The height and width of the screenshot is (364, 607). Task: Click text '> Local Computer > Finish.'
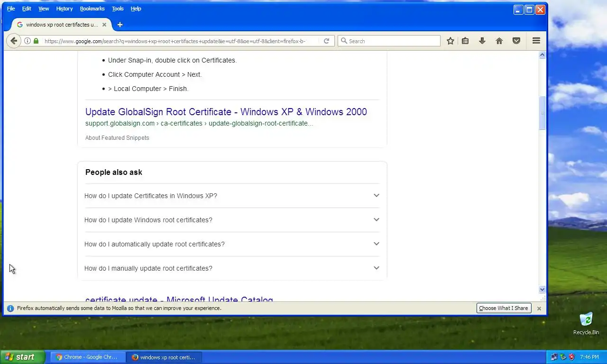[148, 89]
